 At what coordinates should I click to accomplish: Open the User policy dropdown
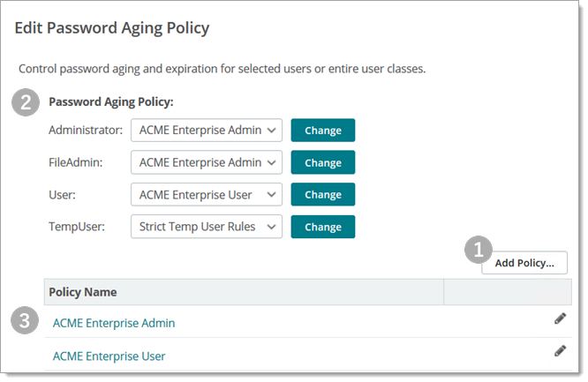point(207,195)
